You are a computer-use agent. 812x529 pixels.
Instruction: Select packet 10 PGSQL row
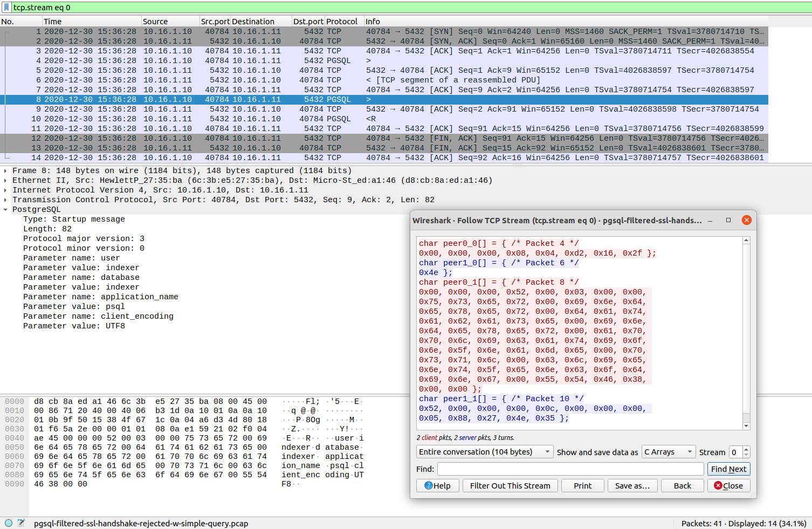click(x=338, y=119)
